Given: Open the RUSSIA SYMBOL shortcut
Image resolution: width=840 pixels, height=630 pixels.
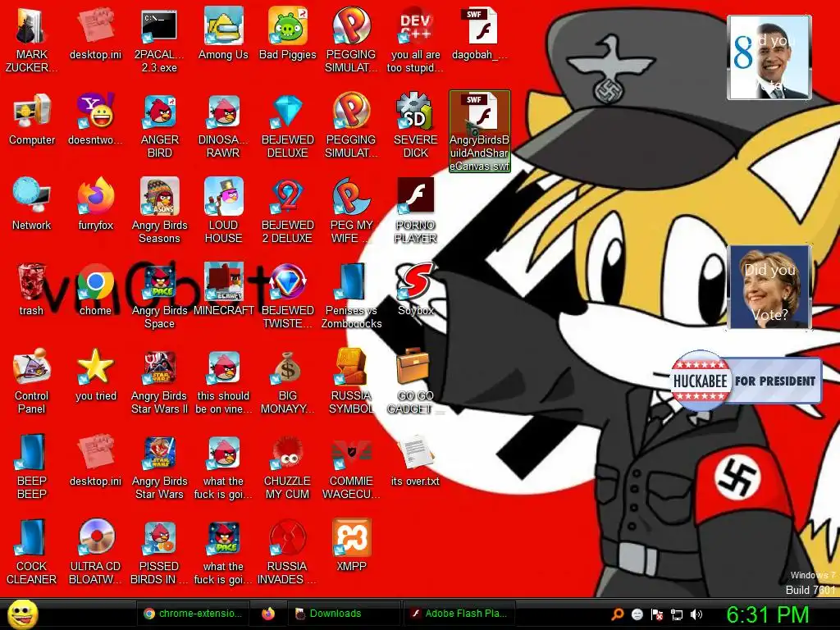Looking at the screenshot, I should 351,381.
